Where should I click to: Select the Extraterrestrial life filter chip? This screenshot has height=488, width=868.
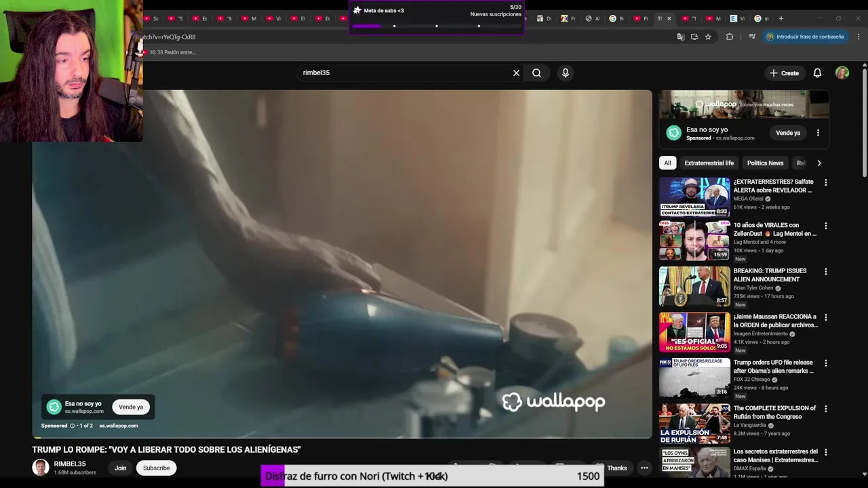coord(709,163)
